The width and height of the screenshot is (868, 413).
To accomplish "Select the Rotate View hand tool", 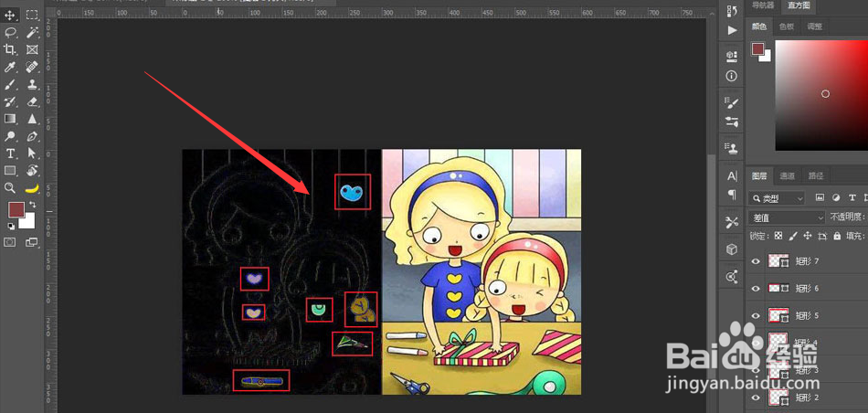I will tap(32, 170).
